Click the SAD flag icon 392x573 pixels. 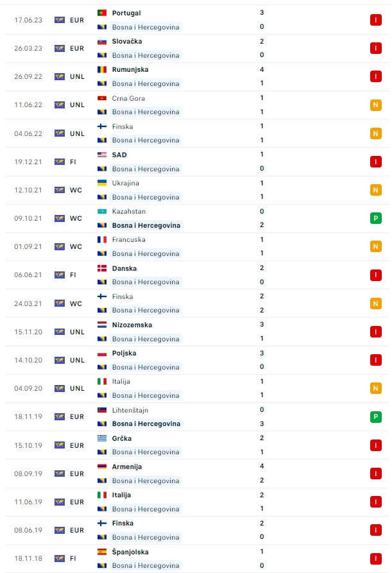tap(101, 155)
